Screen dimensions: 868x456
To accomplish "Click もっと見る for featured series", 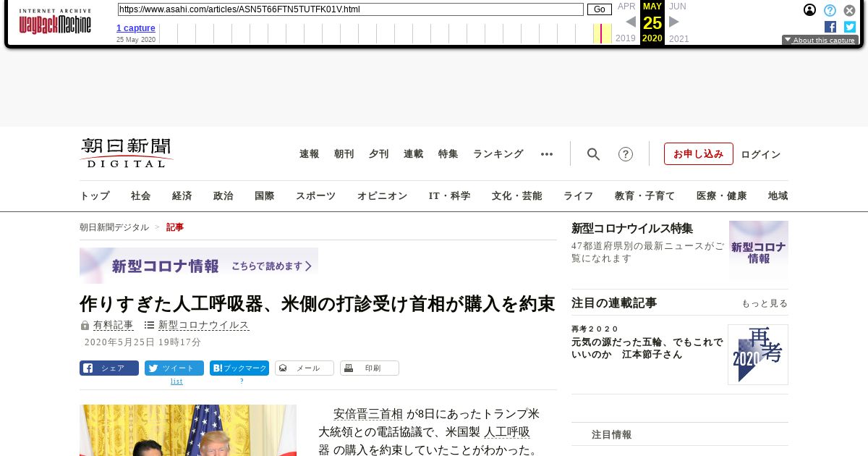I will pyautogui.click(x=765, y=303).
